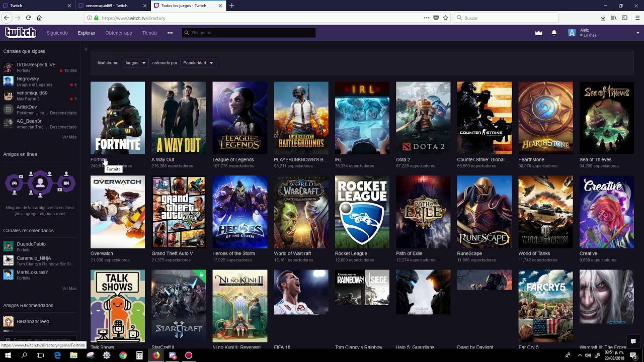Viewport: 644px width, 362px height.
Task: Select the Rocket League game thumbnail
Action: tap(362, 212)
